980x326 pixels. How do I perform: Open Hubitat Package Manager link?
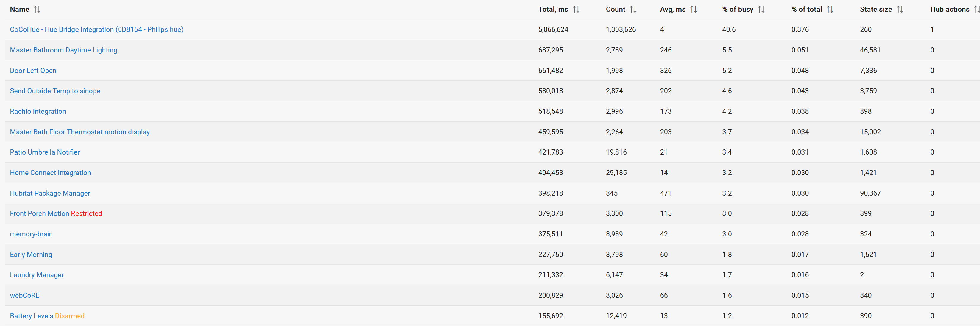(x=50, y=193)
